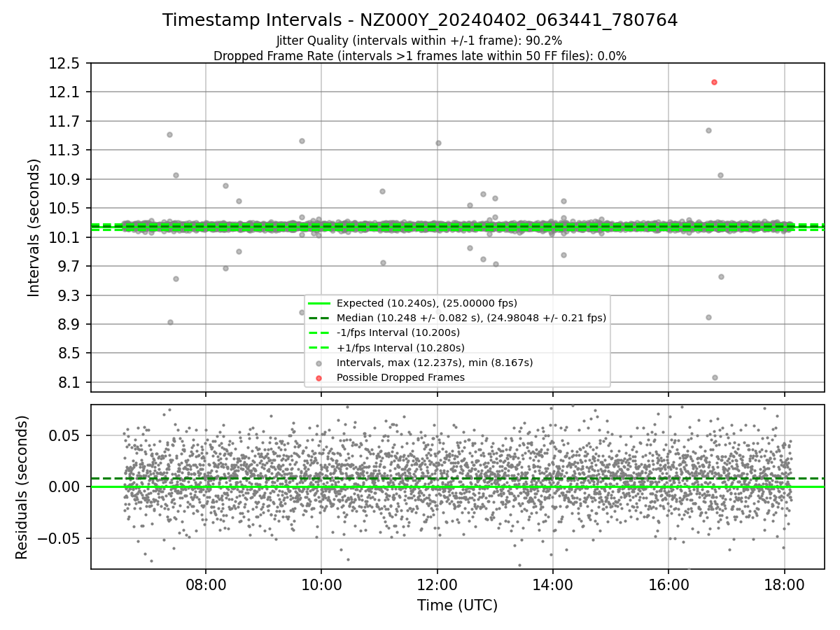The width and height of the screenshot is (840, 630).
Task: Click the legend entry Median (10.248 +/- 0.082 s)
Action: coord(471,318)
